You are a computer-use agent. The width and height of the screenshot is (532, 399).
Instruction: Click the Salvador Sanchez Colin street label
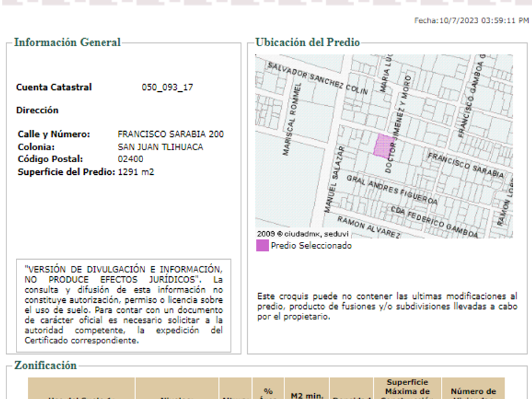coord(317,79)
